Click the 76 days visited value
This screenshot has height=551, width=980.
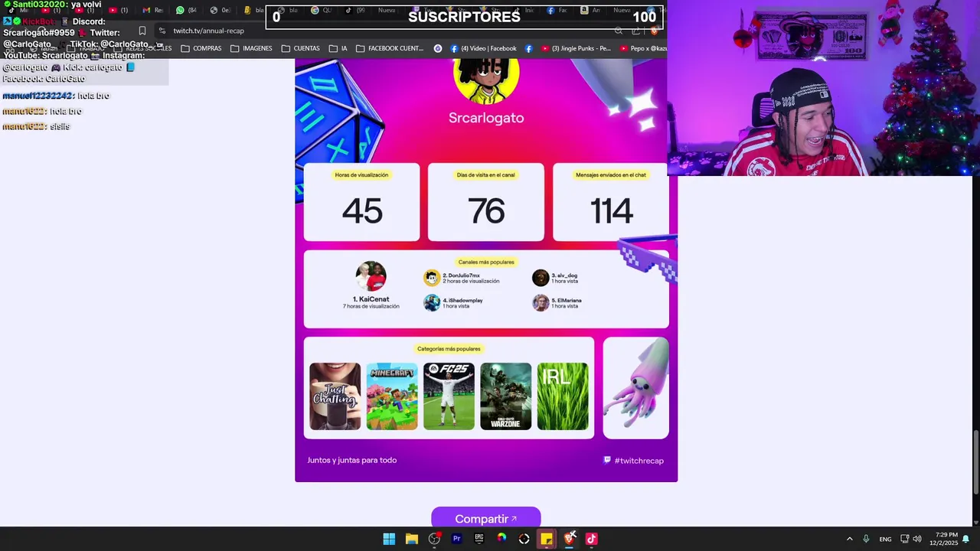[x=486, y=211]
